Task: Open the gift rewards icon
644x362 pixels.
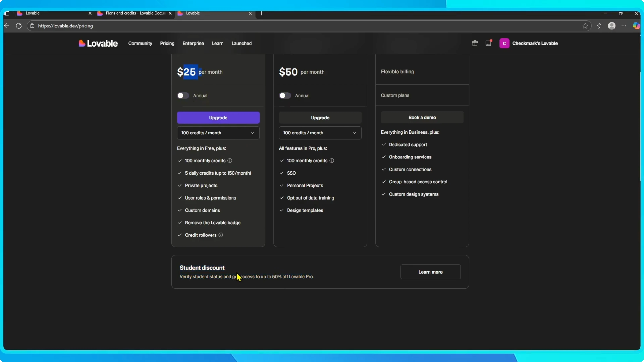Action: (475, 43)
